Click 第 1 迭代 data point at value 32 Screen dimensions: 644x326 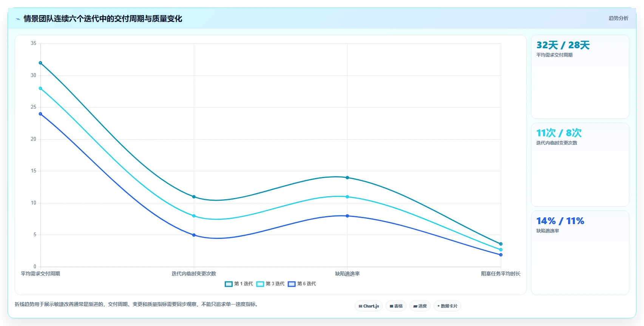click(40, 63)
